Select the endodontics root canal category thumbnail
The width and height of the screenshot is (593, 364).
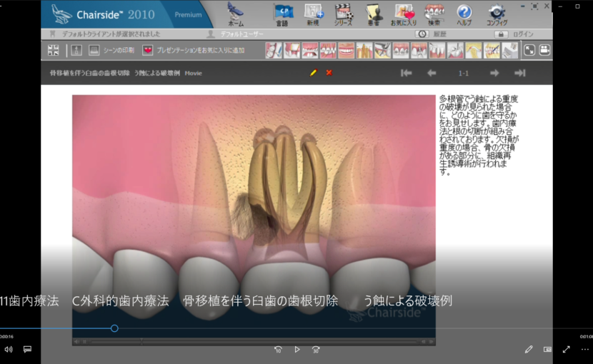364,50
